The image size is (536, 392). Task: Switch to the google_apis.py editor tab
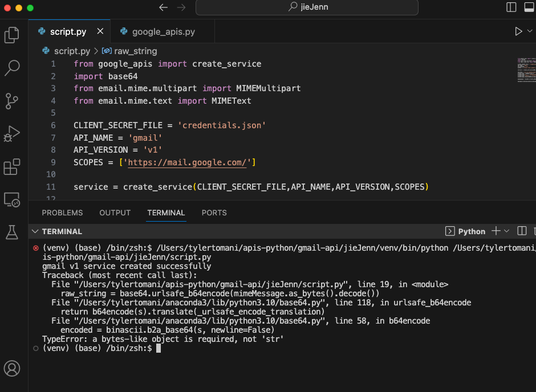click(x=163, y=31)
